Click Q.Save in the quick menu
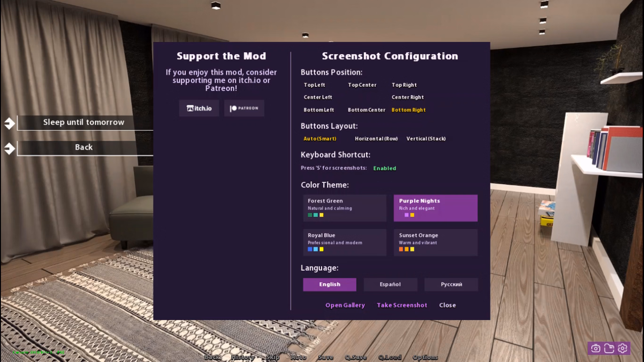The height and width of the screenshot is (362, 644). point(355,357)
